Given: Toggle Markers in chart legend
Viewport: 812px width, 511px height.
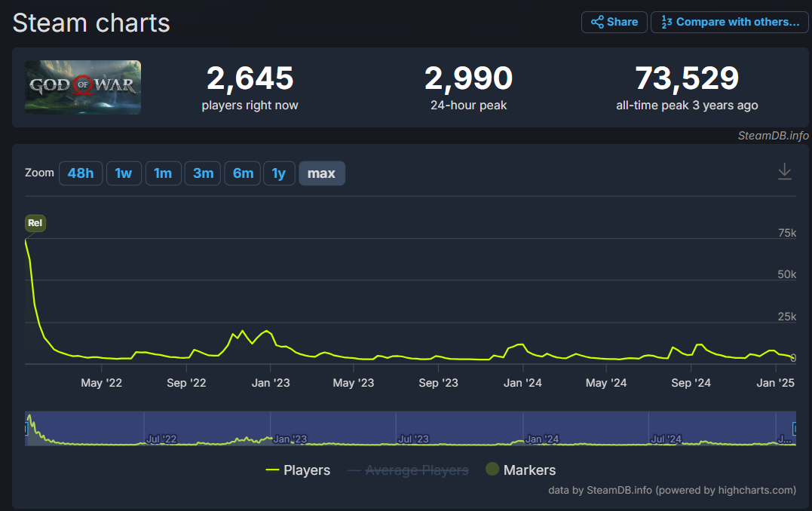Looking at the screenshot, I should coord(521,470).
